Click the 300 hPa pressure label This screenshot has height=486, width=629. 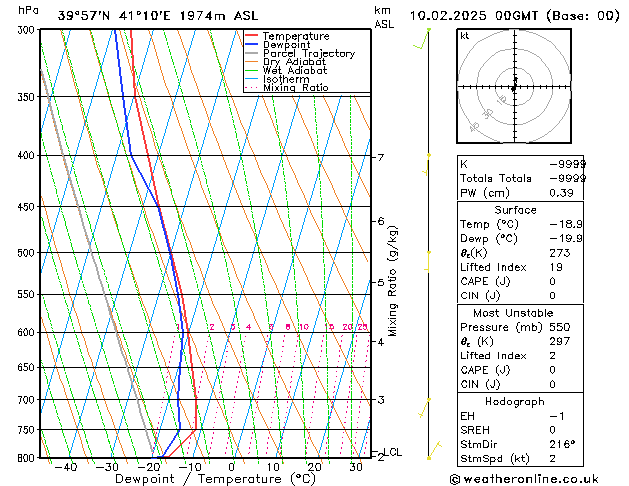pyautogui.click(x=28, y=30)
